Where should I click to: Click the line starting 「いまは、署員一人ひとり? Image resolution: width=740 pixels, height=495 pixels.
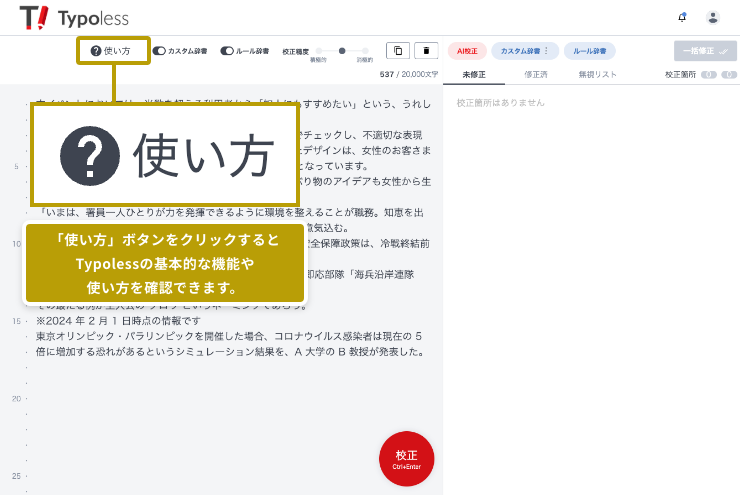click(x=230, y=213)
